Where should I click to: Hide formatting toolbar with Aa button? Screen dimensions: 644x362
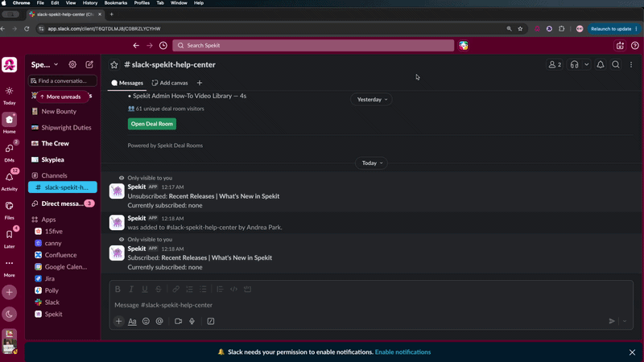[x=132, y=321]
